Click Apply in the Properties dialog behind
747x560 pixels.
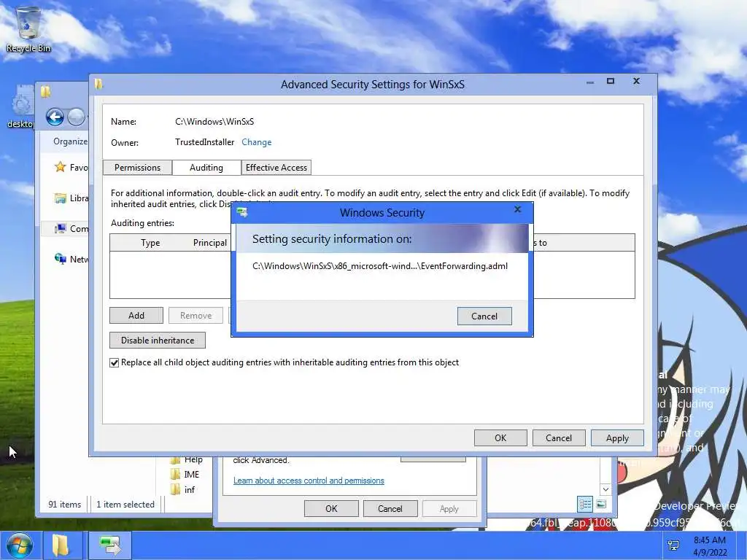click(449, 508)
